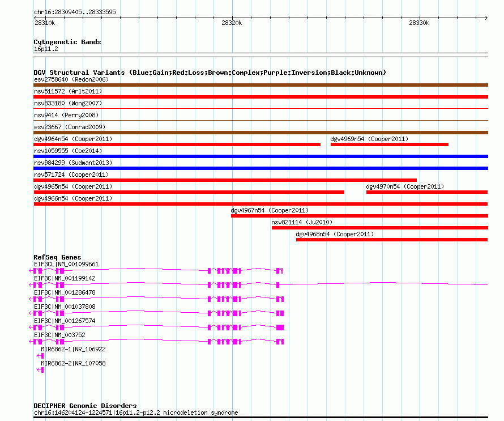Click the 28330k ruler tick label

point(419,23)
